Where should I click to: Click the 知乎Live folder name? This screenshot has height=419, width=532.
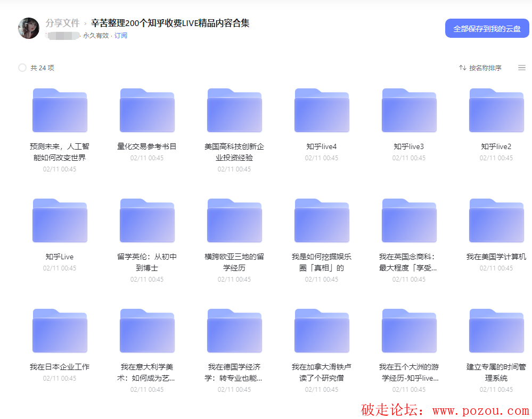[60, 257]
